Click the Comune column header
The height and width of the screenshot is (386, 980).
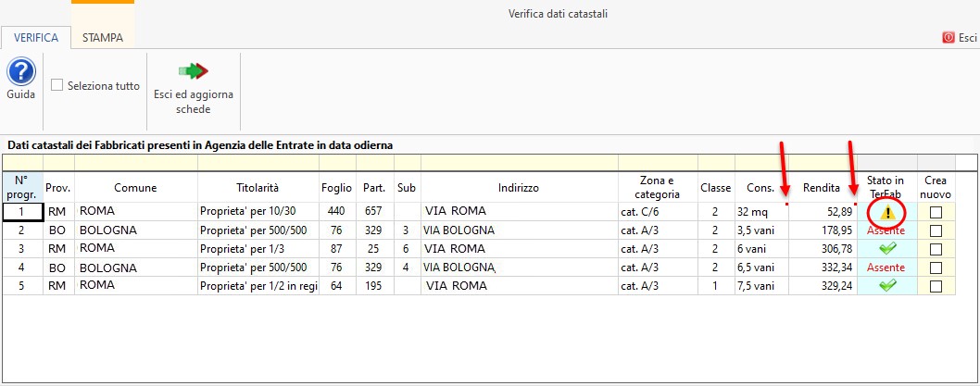(135, 187)
